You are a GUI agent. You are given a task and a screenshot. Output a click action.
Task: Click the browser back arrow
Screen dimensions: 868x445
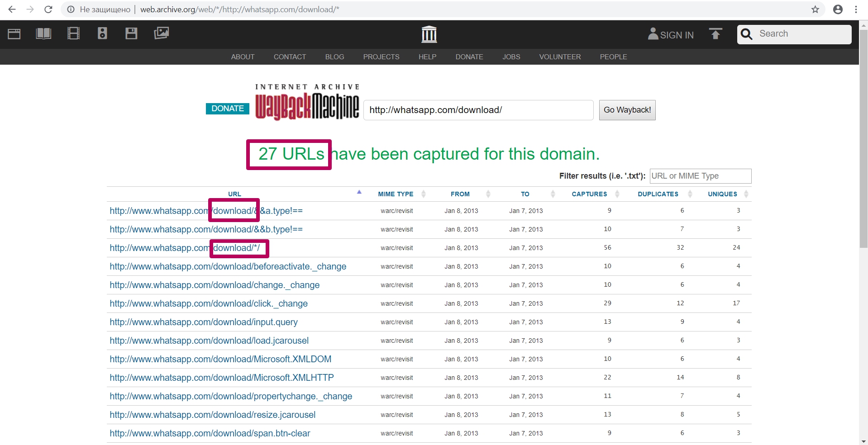pyautogui.click(x=12, y=9)
